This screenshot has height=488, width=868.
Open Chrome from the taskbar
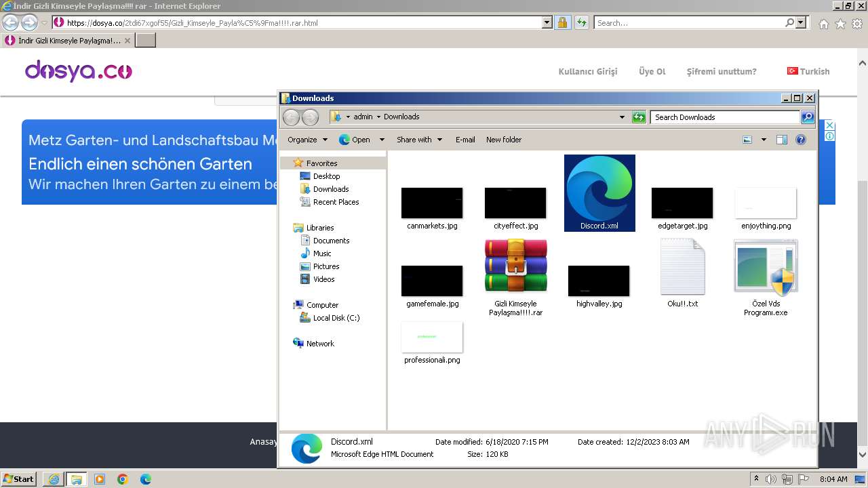point(122,479)
